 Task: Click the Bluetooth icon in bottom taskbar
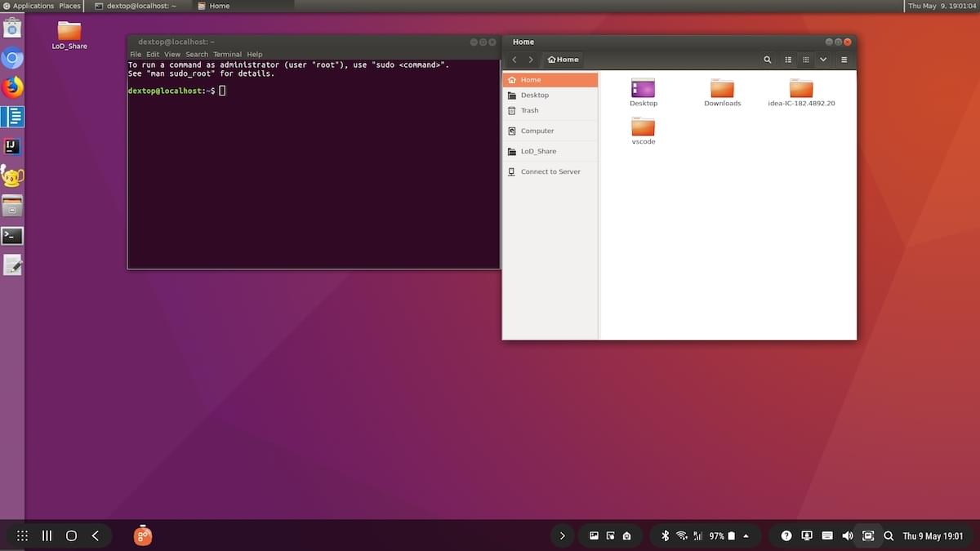tap(665, 536)
